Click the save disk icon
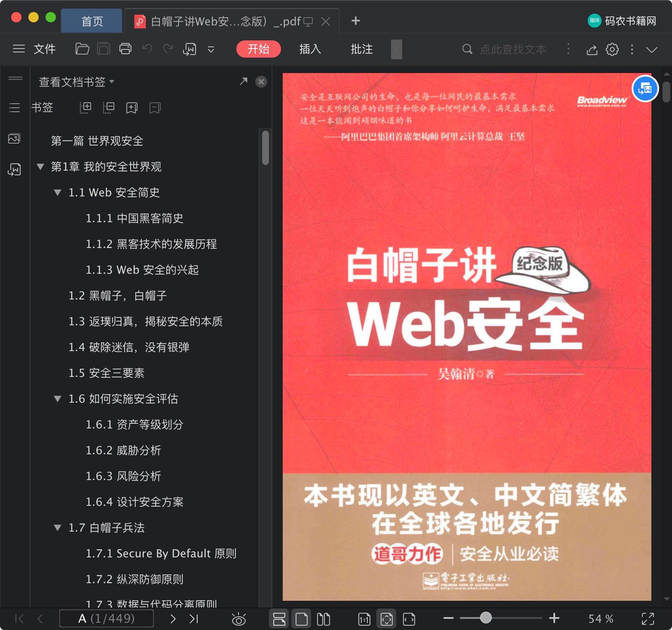The image size is (672, 630). pos(104,49)
